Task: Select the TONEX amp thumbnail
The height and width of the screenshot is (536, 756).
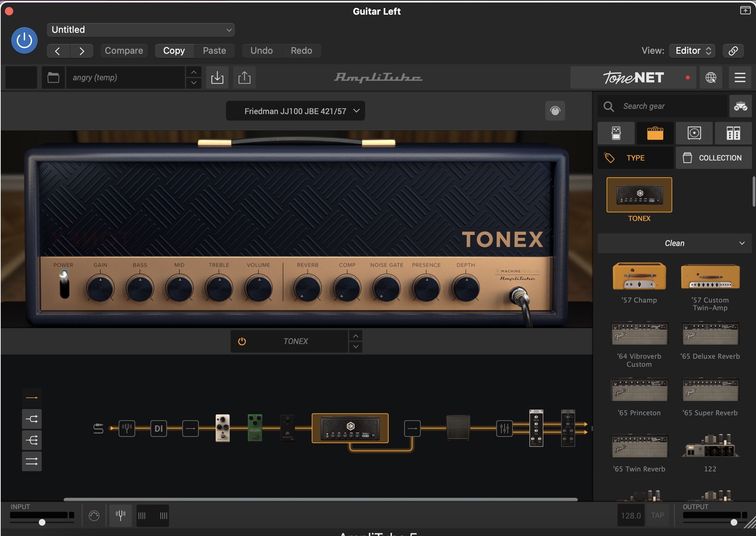Action: [x=639, y=195]
